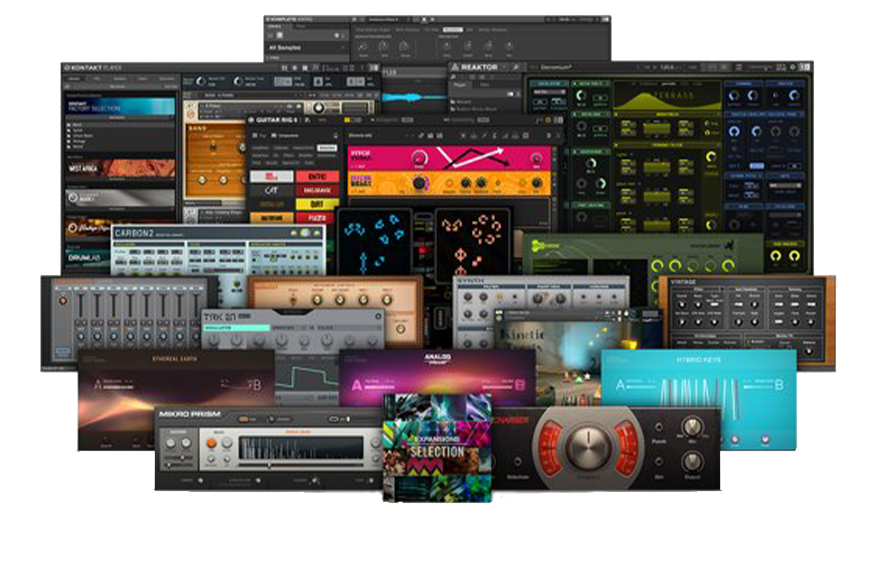
Task: Toggle the Punch button on Supercharger
Action: pyautogui.click(x=659, y=427)
